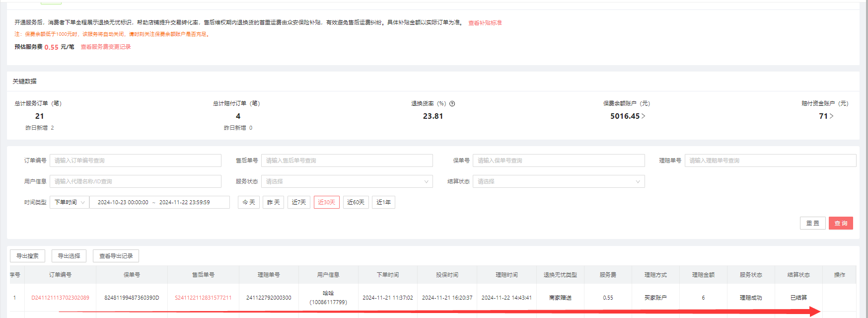868x318 pixels.
Task: Pick the 近1年 date range option
Action: (x=383, y=202)
